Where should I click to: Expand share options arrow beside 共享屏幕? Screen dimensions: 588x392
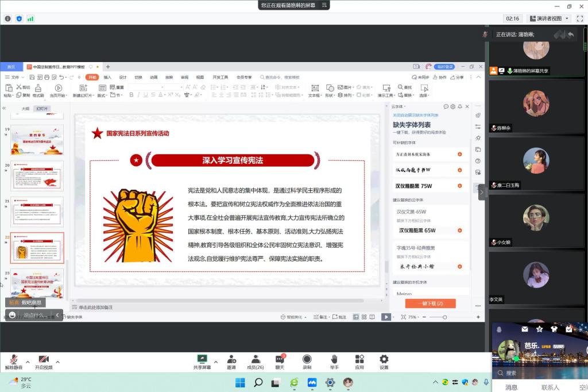tap(215, 362)
